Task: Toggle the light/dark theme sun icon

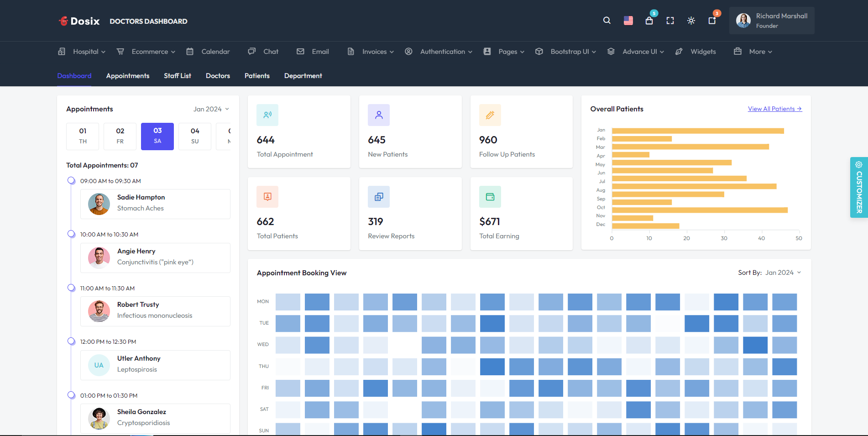Action: (691, 21)
